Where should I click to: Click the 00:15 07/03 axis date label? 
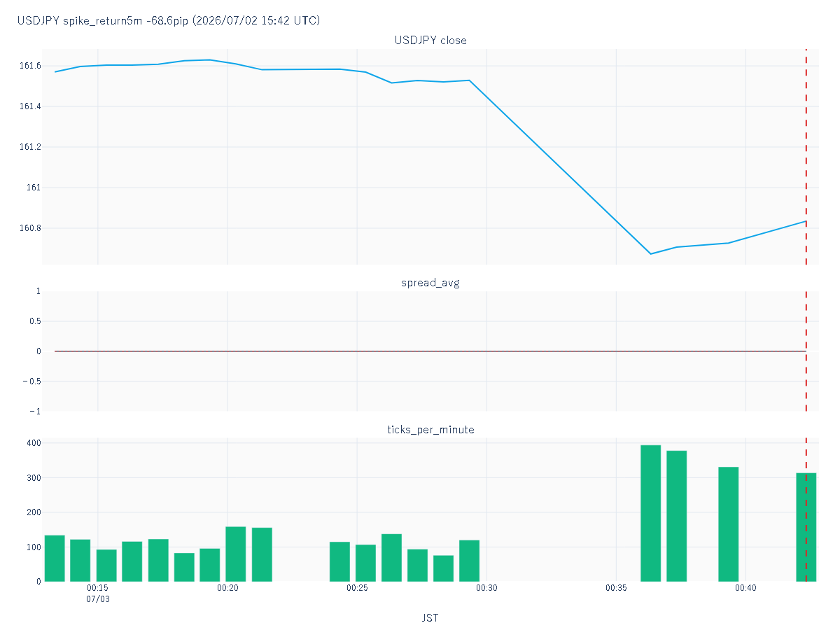pyautogui.click(x=98, y=594)
